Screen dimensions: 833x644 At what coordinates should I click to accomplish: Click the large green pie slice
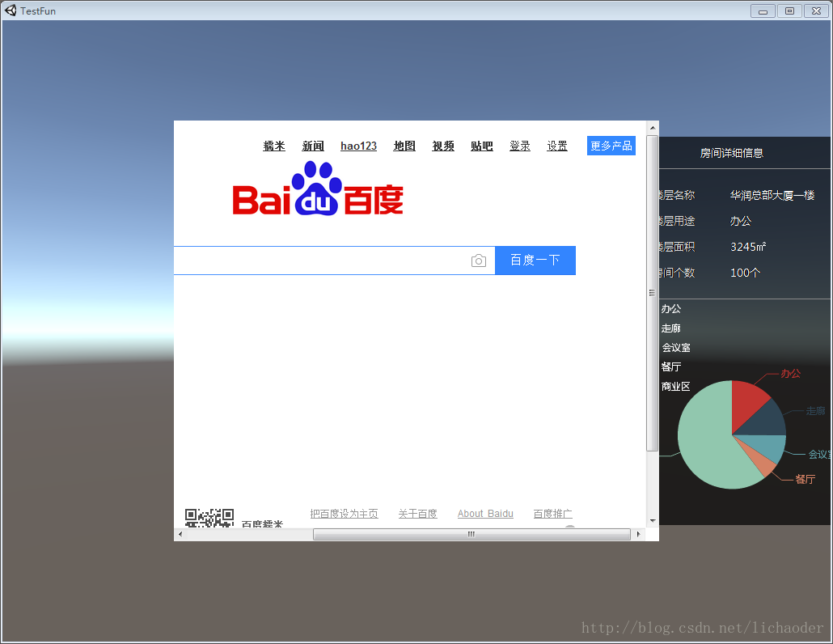pyautogui.click(x=707, y=441)
